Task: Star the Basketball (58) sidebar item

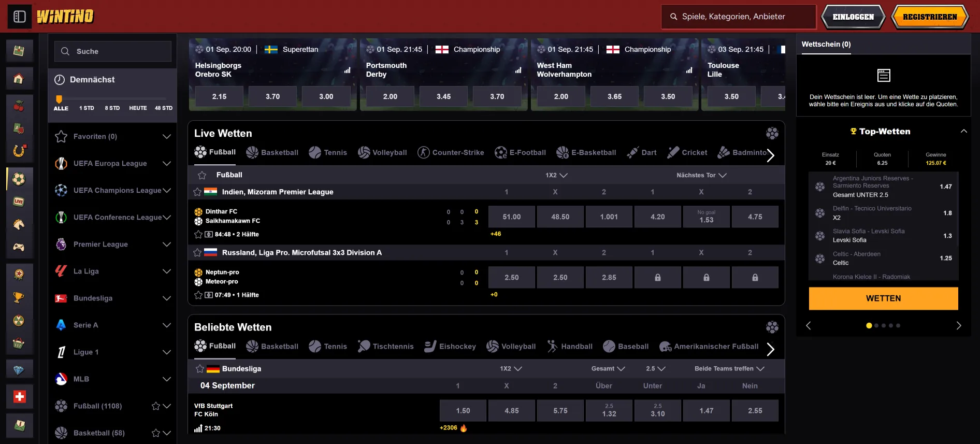Action: click(155, 433)
